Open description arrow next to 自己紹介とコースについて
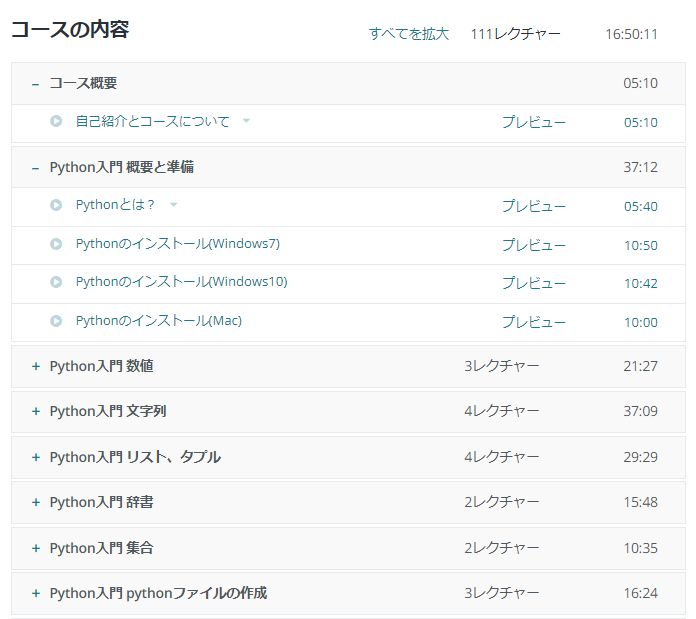696x619 pixels. click(247, 121)
